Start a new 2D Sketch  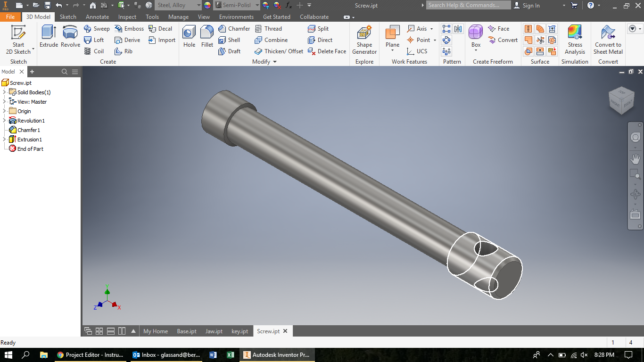(x=18, y=40)
